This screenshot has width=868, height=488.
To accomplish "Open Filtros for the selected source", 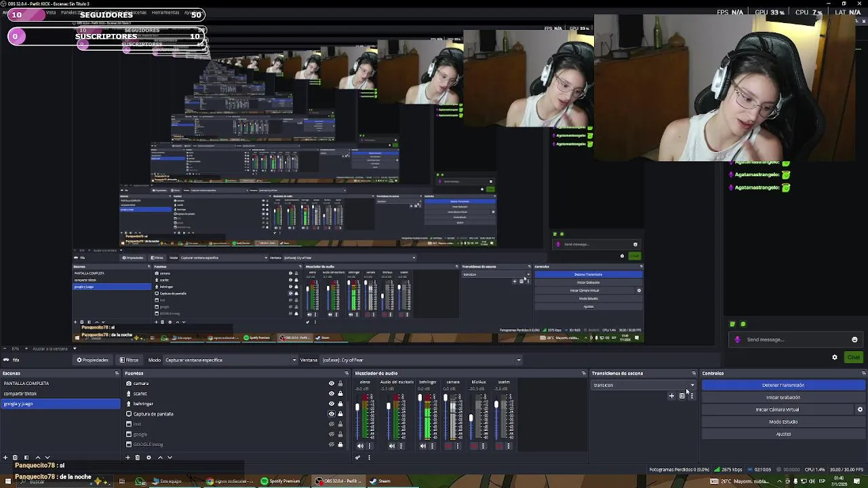I will click(129, 360).
